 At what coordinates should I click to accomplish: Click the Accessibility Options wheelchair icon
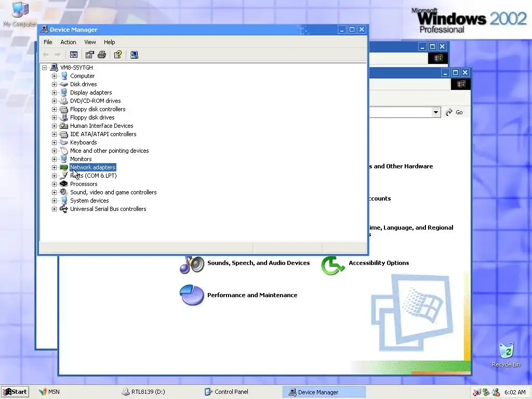click(333, 265)
